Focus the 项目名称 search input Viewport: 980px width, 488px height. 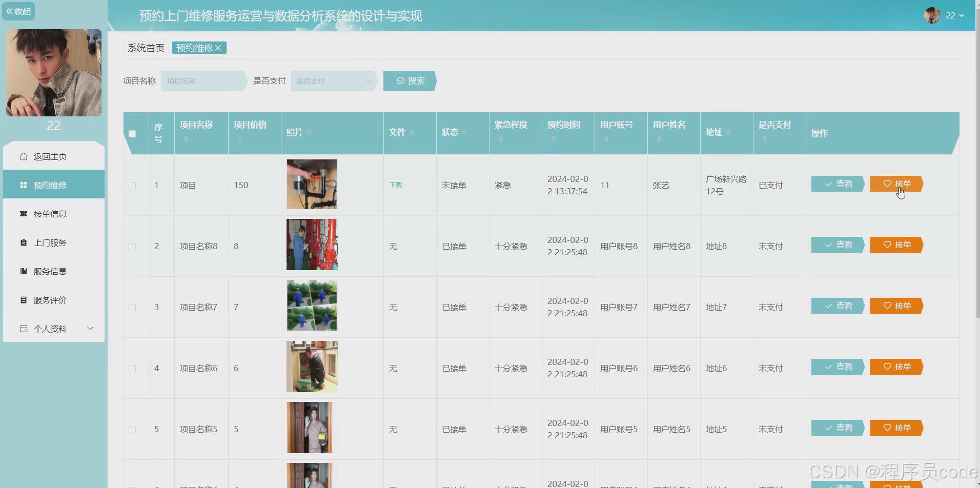click(203, 81)
